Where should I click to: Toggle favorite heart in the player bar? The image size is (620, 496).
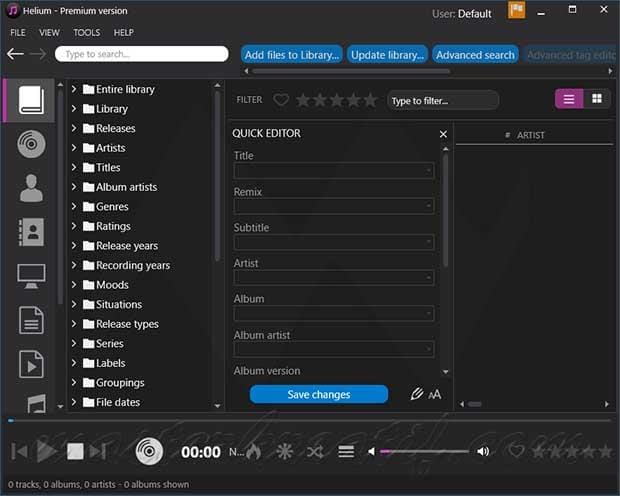pos(516,451)
